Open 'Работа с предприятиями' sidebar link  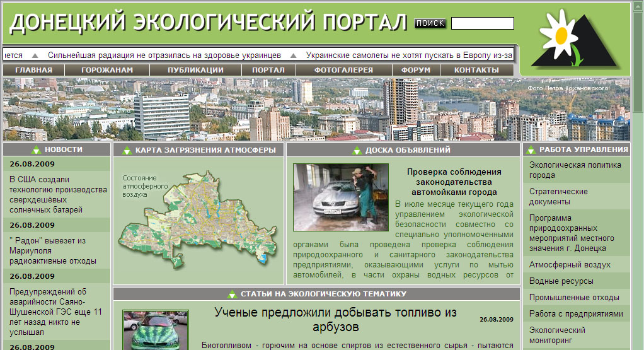(x=576, y=314)
